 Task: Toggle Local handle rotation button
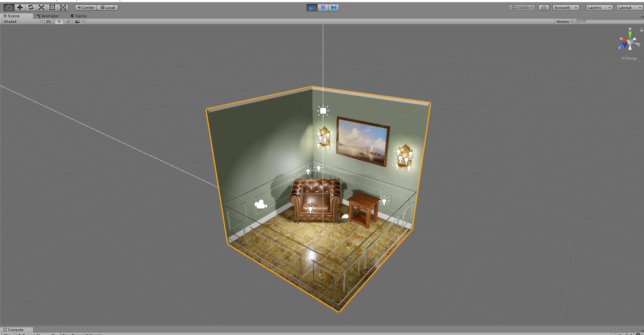pyautogui.click(x=108, y=7)
